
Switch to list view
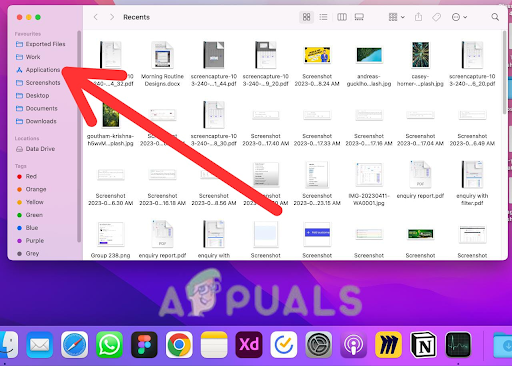click(323, 17)
